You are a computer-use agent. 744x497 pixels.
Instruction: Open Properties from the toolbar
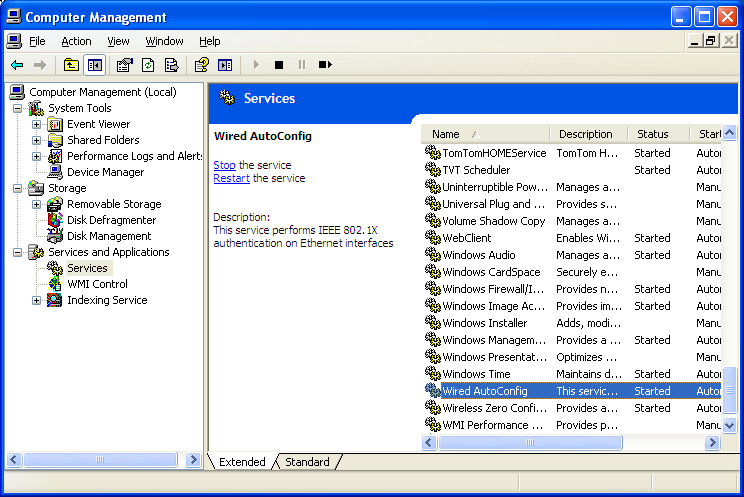pyautogui.click(x=124, y=65)
